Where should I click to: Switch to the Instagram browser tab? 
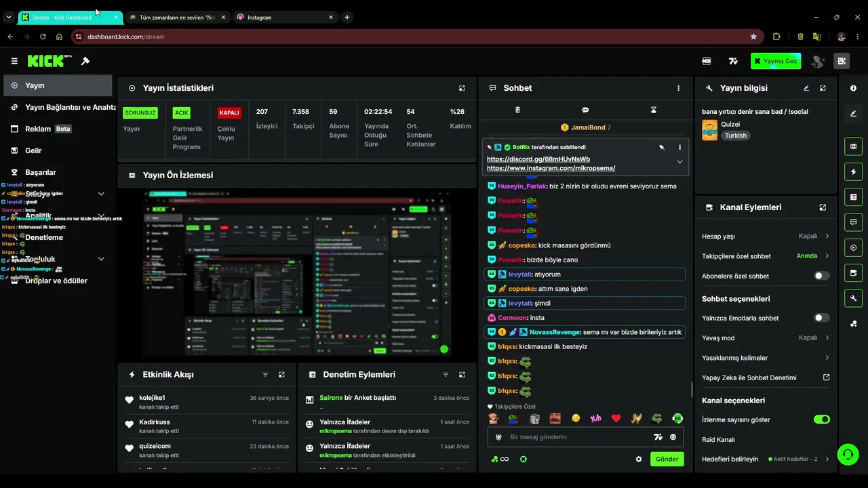coord(285,17)
